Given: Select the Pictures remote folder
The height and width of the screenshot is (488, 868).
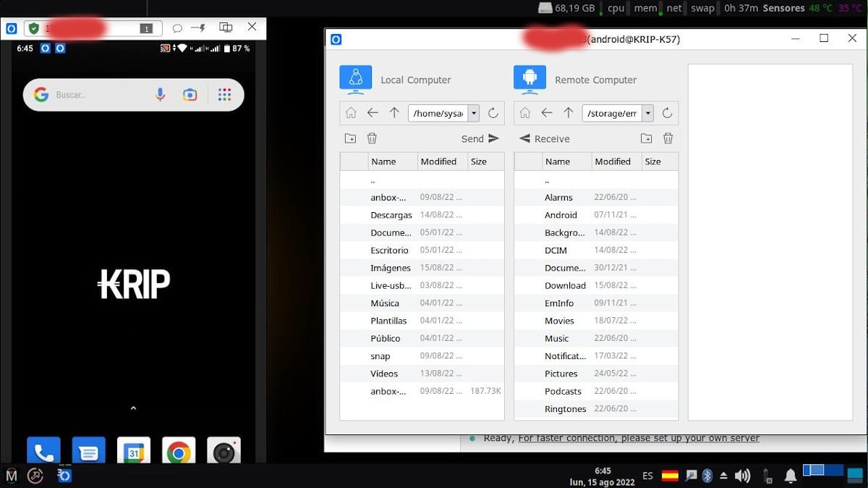Looking at the screenshot, I should (596, 374).
